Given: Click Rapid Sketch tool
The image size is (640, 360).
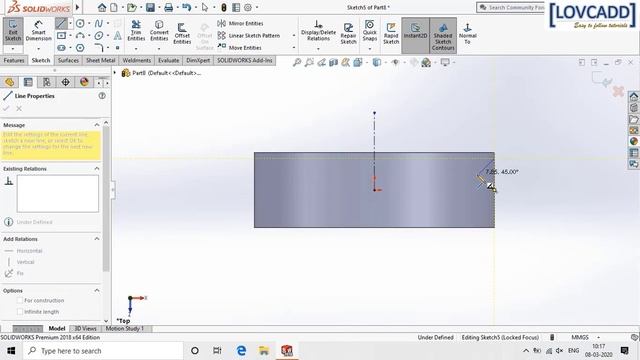Looking at the screenshot, I should (x=391, y=33).
